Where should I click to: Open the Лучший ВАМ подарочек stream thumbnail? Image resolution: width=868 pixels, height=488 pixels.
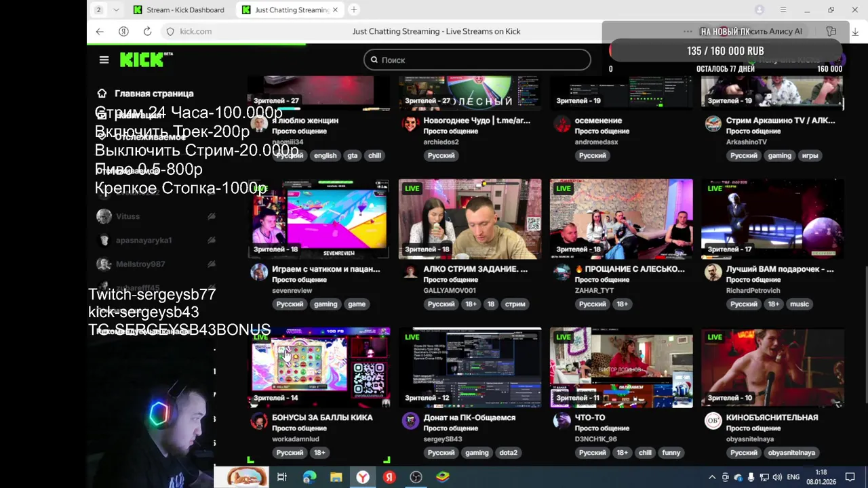pyautogui.click(x=772, y=219)
